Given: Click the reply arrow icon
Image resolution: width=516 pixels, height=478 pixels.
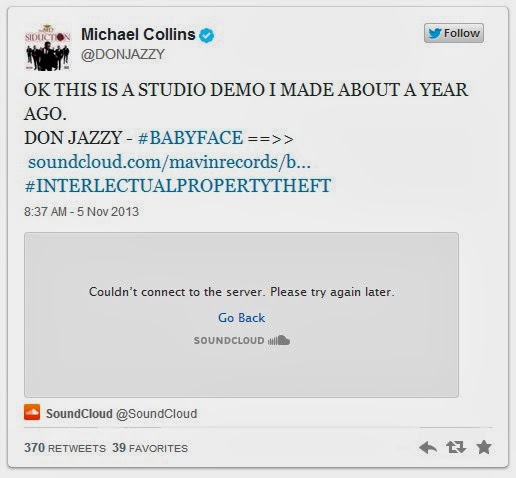Looking at the screenshot, I should 428,447.
